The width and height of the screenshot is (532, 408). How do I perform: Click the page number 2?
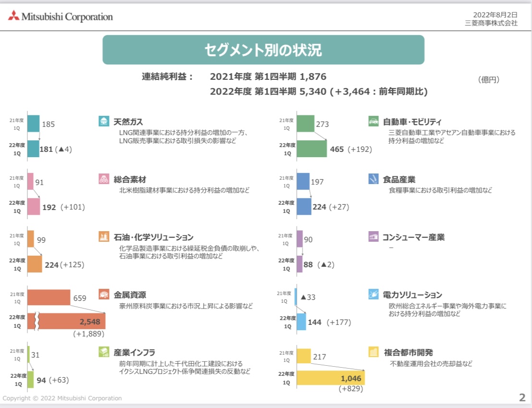pyautogui.click(x=522, y=397)
